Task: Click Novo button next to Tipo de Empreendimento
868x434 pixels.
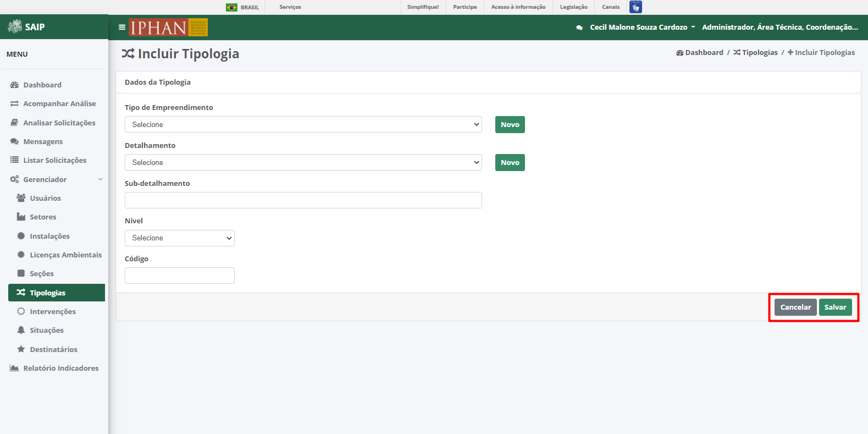Action: (510, 124)
